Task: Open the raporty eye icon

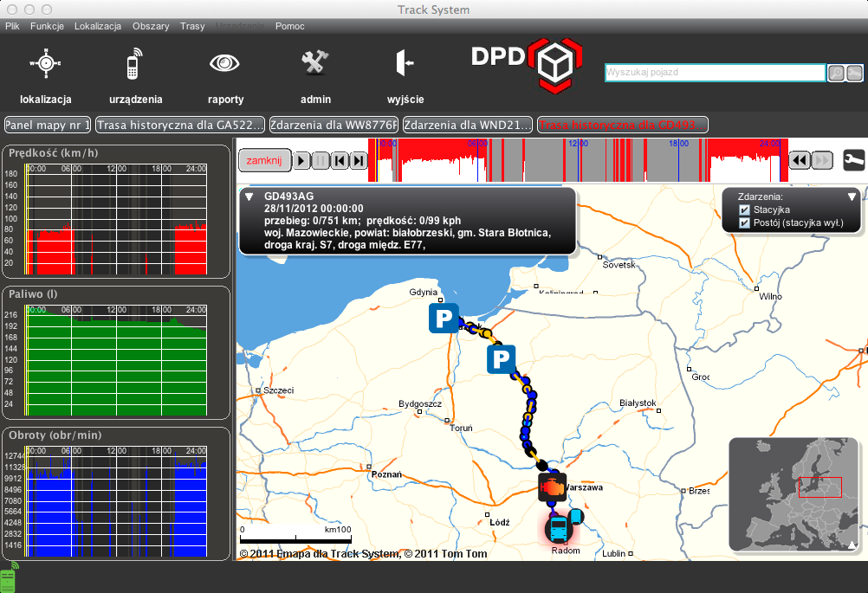Action: [224, 63]
